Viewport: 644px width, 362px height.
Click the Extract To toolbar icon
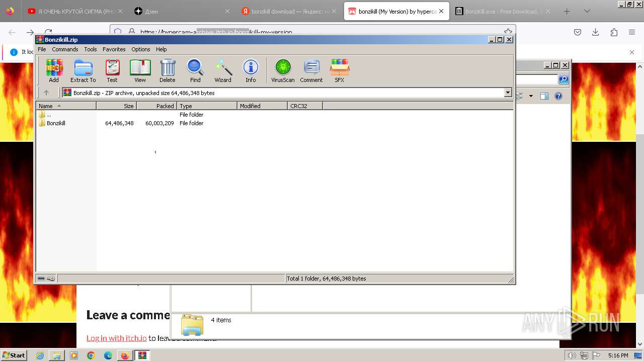click(x=83, y=70)
